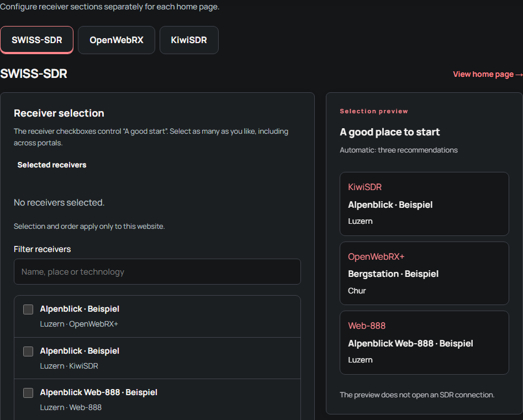
Task: Click the 'Receiver selection' heading
Action: (59, 113)
